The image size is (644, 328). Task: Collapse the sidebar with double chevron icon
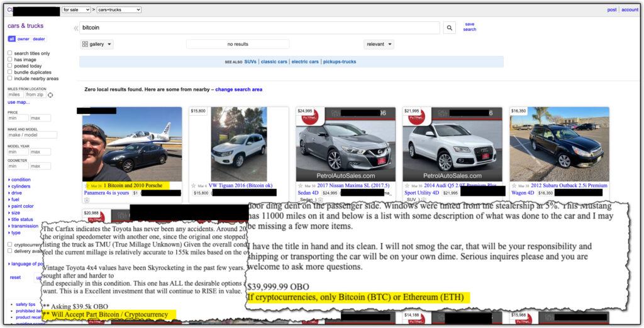tap(76, 28)
